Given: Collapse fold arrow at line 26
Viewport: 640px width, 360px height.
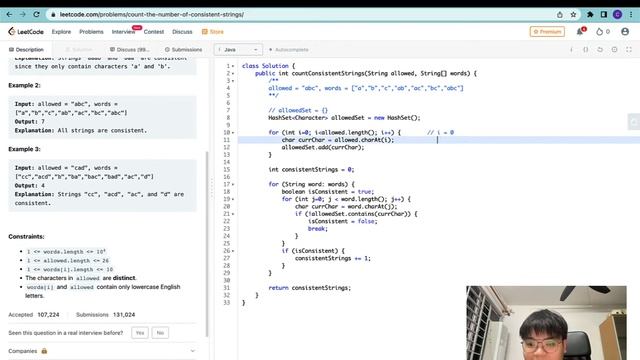Looking at the screenshot, I should click(x=233, y=251).
